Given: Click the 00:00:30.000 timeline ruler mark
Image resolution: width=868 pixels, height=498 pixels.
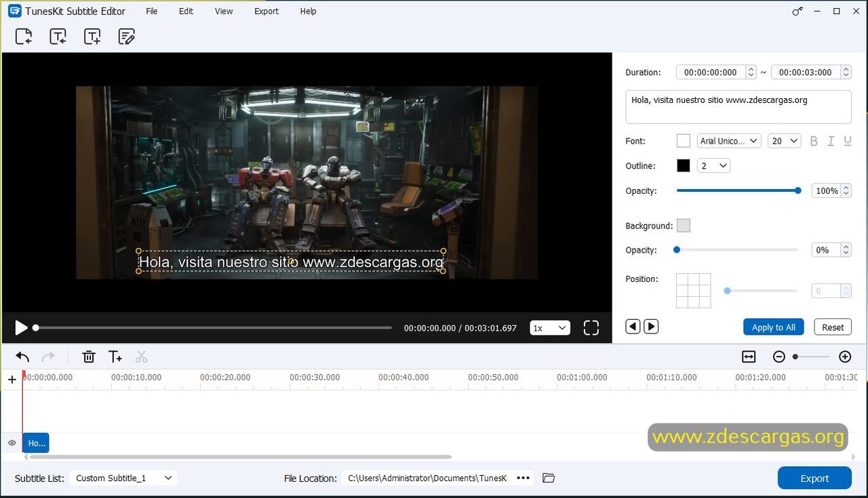Looking at the screenshot, I should pos(315,377).
